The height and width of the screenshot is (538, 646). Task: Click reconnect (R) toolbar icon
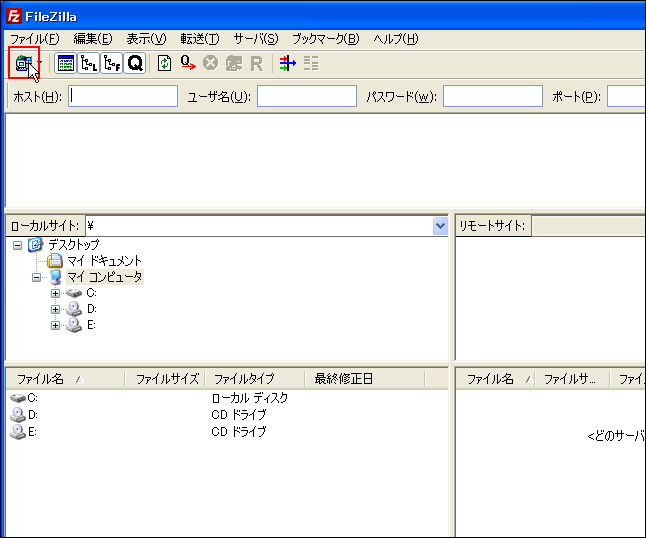256,63
